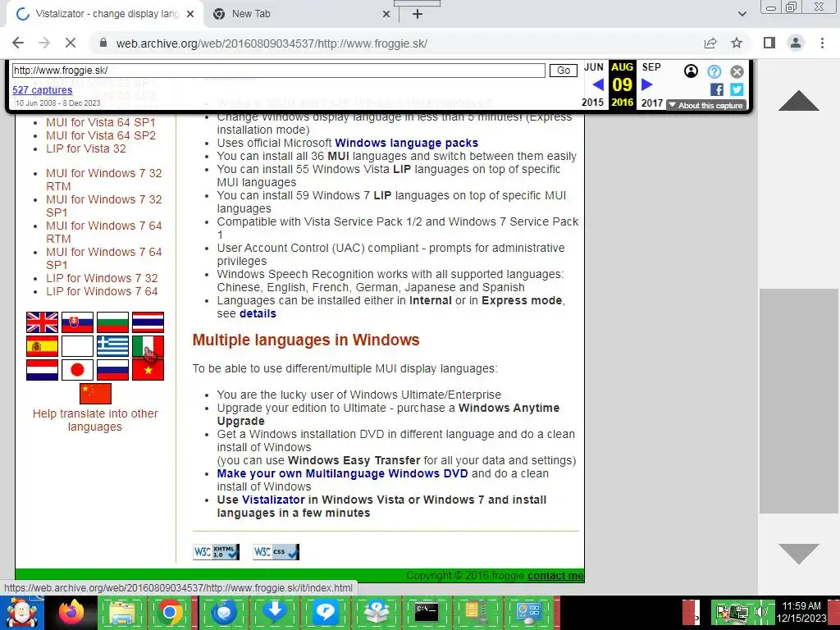Screen dimensions: 840x630
Task: Share capture on Facebook
Action: tap(717, 89)
